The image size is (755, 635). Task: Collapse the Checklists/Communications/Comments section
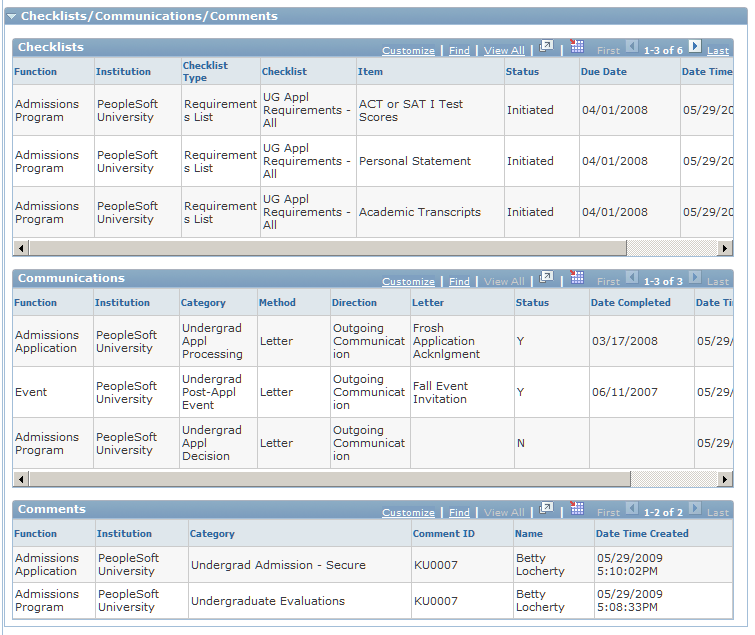(x=12, y=16)
